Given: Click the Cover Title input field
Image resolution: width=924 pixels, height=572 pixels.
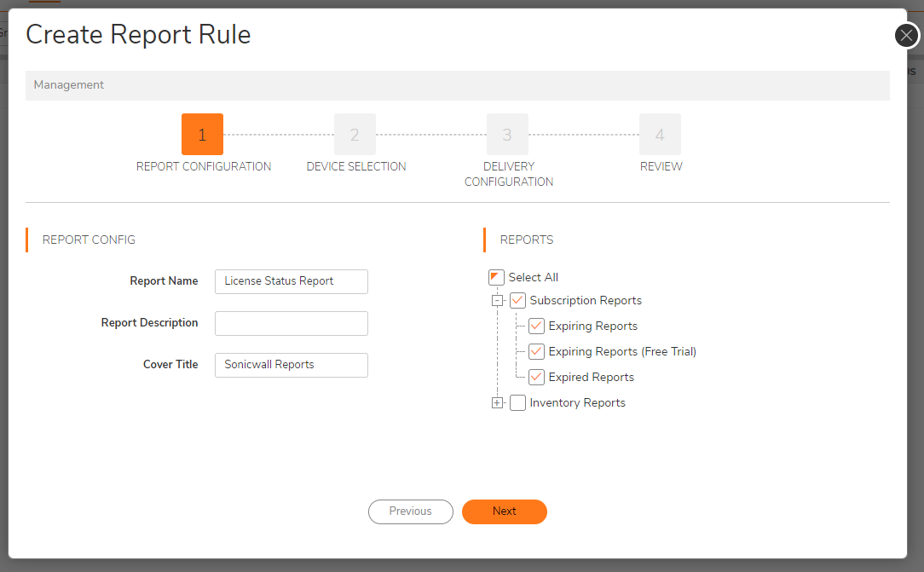Looking at the screenshot, I should tap(292, 365).
